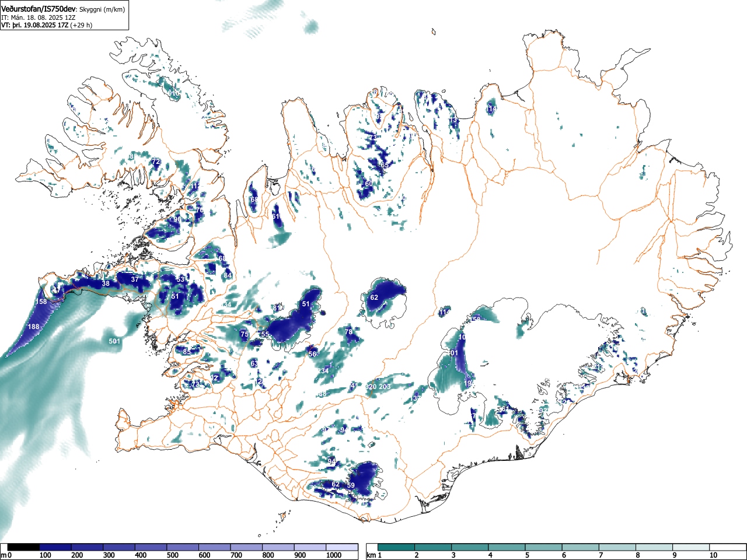
Task: Select the 900–1000 m pale lavender swatch
Action: pyautogui.click(x=310, y=547)
